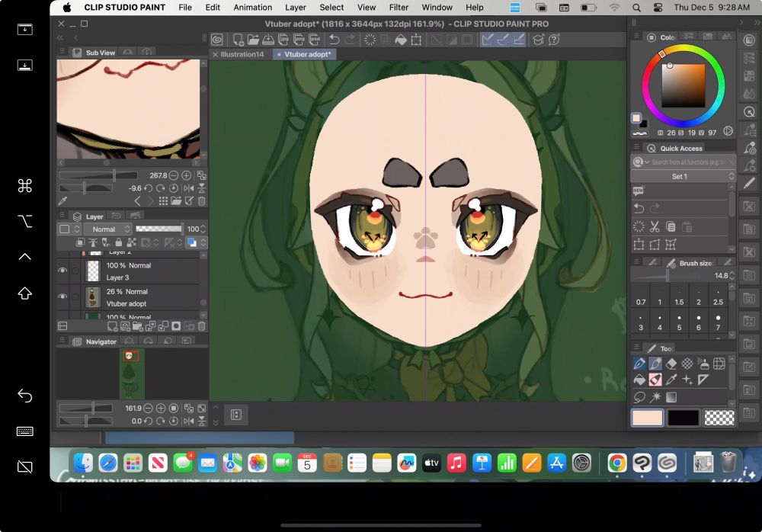Switch to the Illustration14 canvas tab
762x532 pixels.
coord(242,54)
